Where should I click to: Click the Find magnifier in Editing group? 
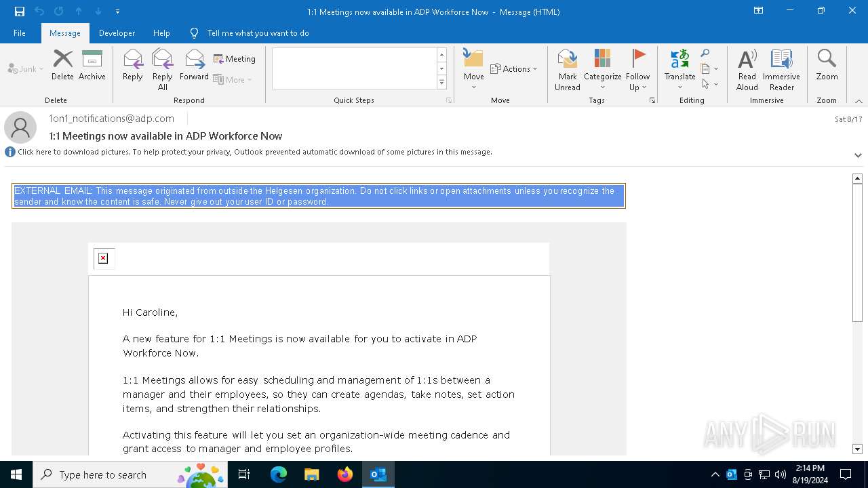pyautogui.click(x=705, y=54)
